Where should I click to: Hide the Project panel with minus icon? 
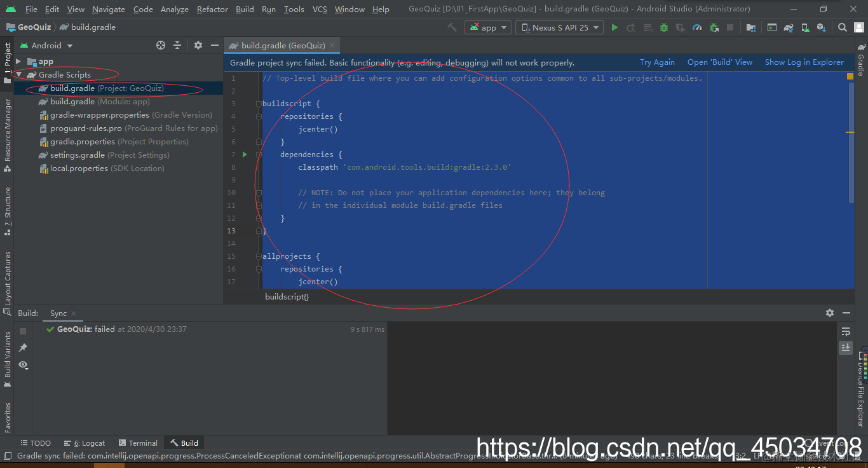coord(215,45)
